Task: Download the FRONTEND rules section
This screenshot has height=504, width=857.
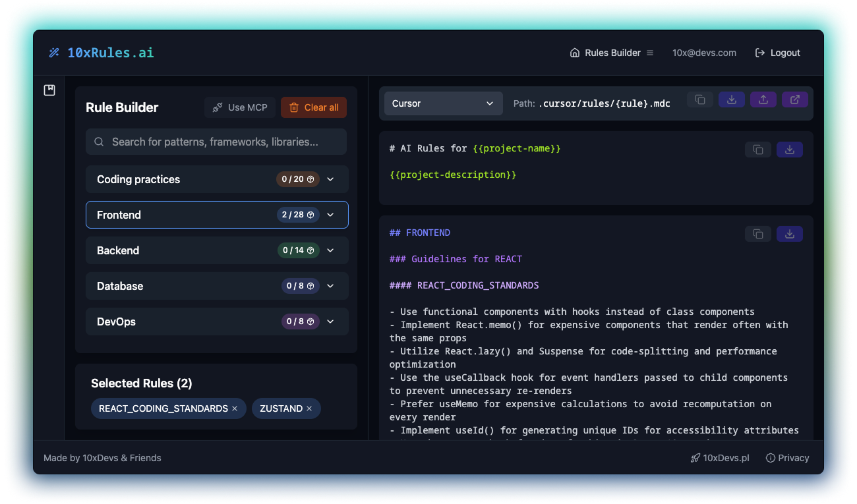Action: (789, 234)
